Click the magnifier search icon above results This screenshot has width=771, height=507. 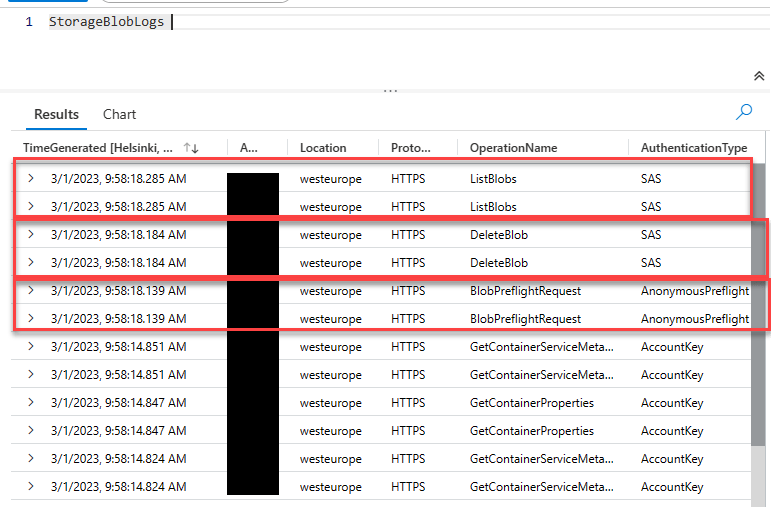743,112
